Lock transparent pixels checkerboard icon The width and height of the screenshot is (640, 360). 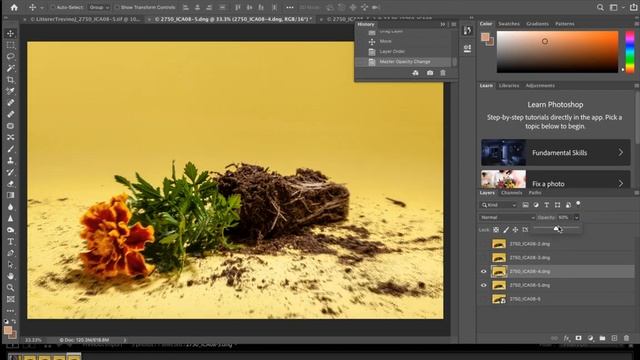point(496,230)
